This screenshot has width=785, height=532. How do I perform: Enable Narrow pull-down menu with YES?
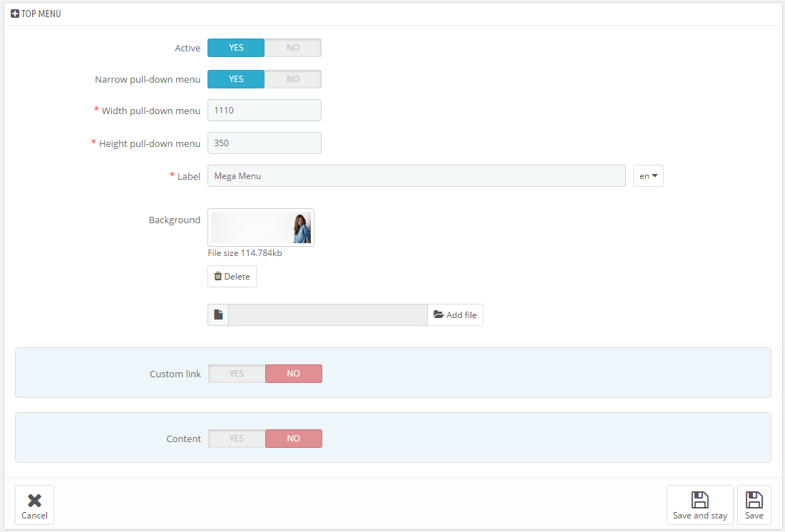[x=236, y=79]
